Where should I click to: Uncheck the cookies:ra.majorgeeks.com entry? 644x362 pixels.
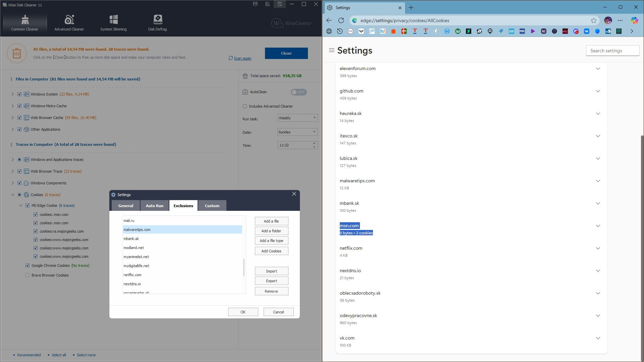tap(36, 231)
